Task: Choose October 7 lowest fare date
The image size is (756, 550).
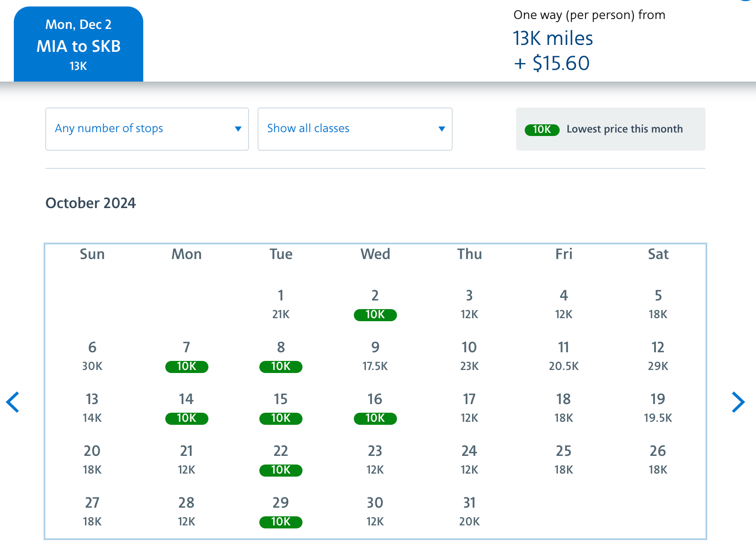Action: (x=186, y=357)
